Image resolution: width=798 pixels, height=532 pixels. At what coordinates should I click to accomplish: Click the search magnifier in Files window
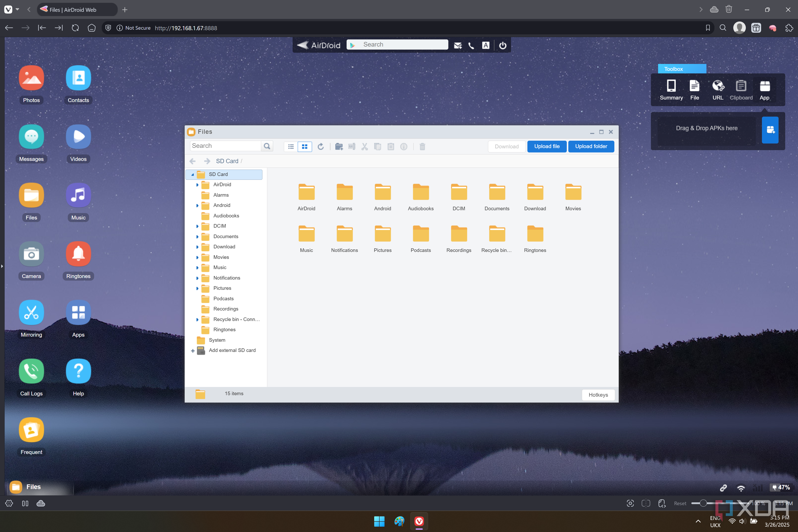point(267,146)
